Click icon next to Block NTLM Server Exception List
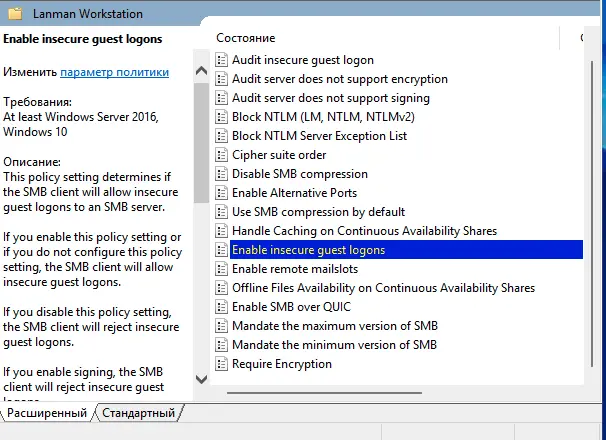The height and width of the screenshot is (440, 606). (x=222, y=136)
